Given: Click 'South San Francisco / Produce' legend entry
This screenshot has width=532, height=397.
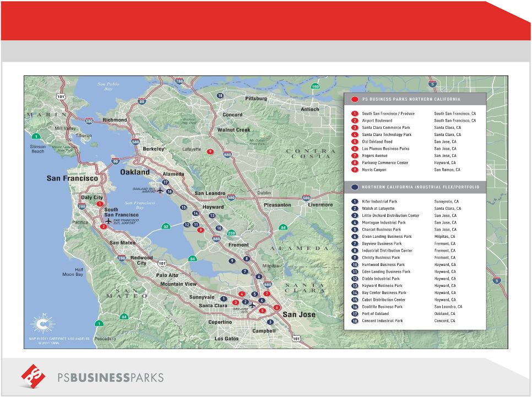Looking at the screenshot, I should pyautogui.click(x=388, y=113).
